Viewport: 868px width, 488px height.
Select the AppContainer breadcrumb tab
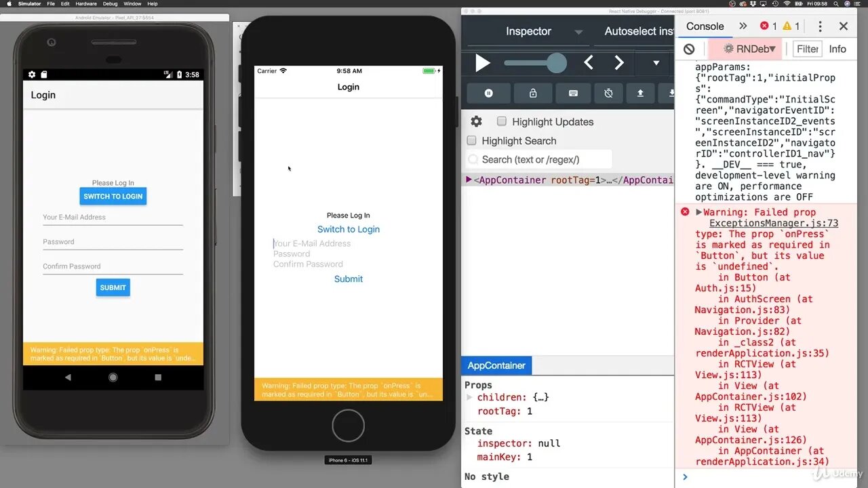tap(496, 365)
